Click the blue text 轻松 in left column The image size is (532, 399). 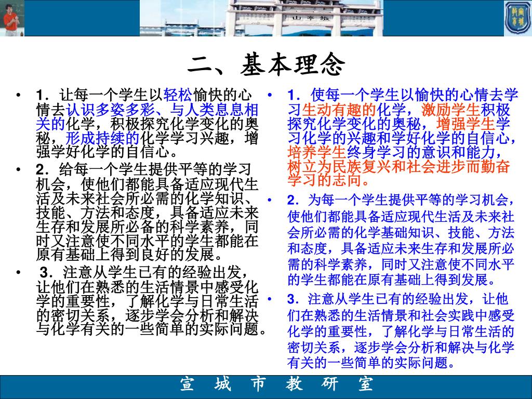pos(178,96)
